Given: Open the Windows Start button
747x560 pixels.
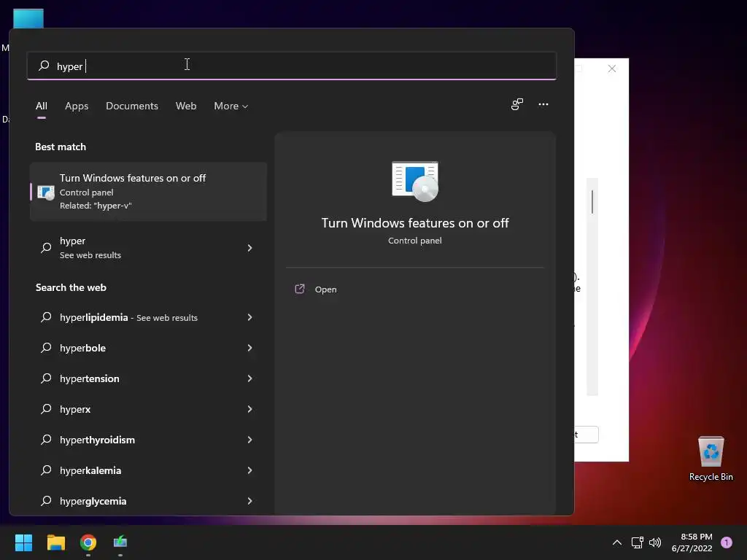Looking at the screenshot, I should click(23, 542).
